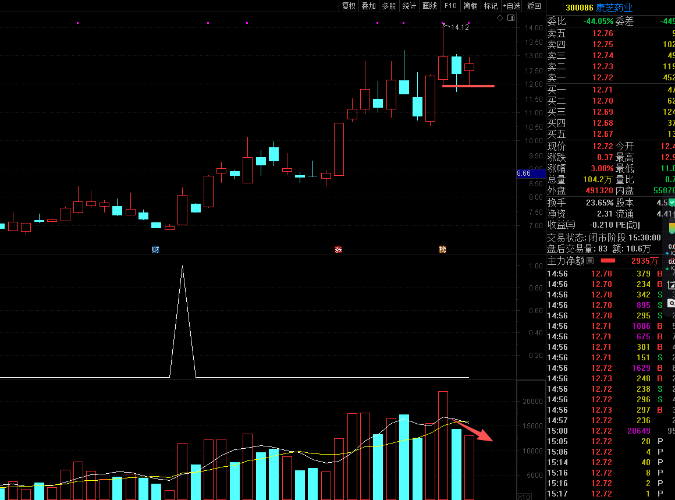675x500 pixels.
Task: Click the blue 8.86 price label on the axis
Action: tap(531, 174)
